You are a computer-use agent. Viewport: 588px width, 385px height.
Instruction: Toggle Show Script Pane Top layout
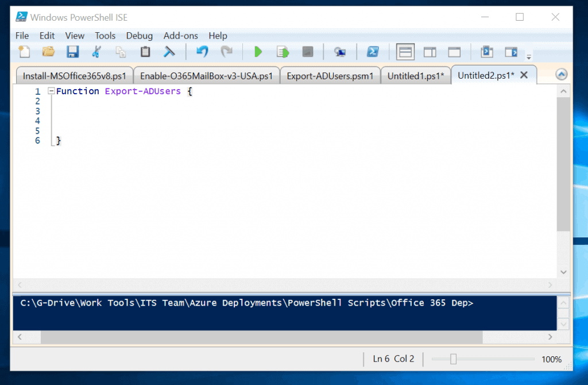[405, 51]
